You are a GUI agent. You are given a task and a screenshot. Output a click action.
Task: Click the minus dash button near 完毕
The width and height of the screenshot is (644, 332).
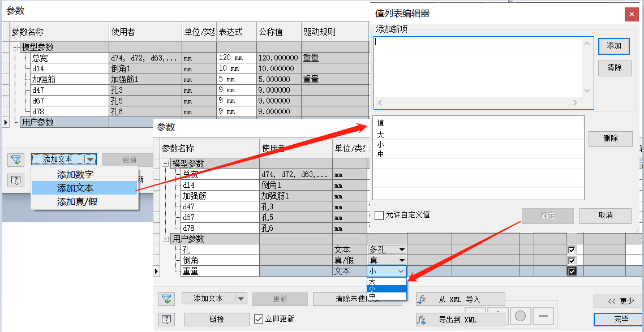pyautogui.click(x=543, y=316)
